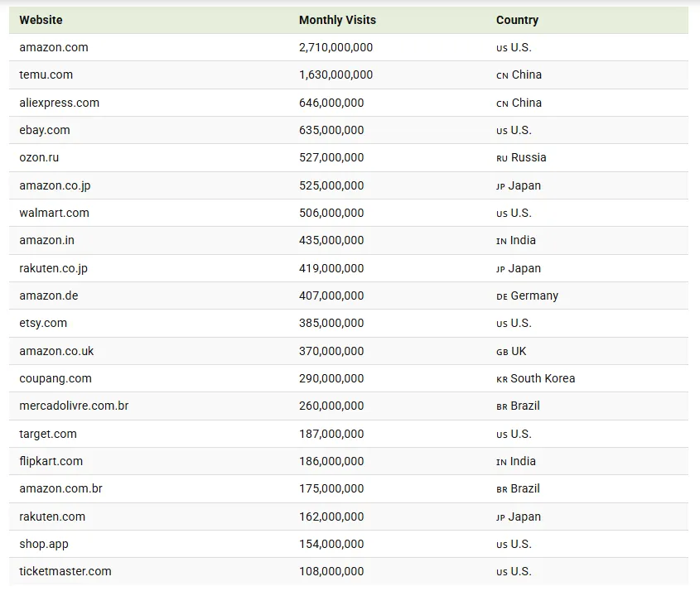Image resolution: width=700 pixels, height=591 pixels.
Task: Select coupang.com in the table
Action: point(56,378)
